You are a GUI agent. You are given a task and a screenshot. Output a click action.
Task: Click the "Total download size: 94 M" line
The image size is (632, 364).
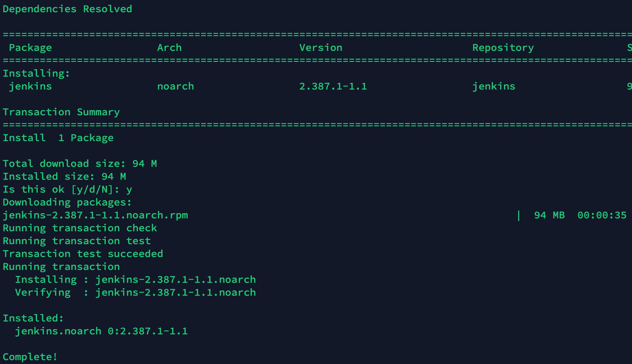pyautogui.click(x=80, y=164)
